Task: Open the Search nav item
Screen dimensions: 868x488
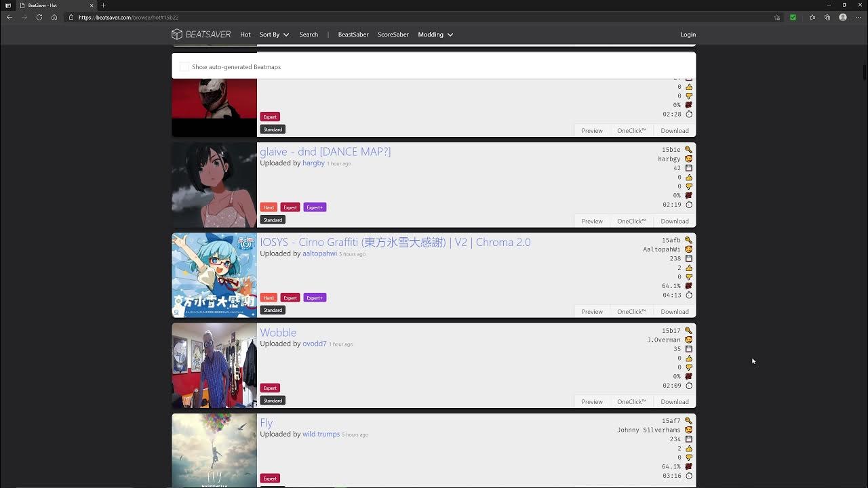Action: tap(309, 35)
